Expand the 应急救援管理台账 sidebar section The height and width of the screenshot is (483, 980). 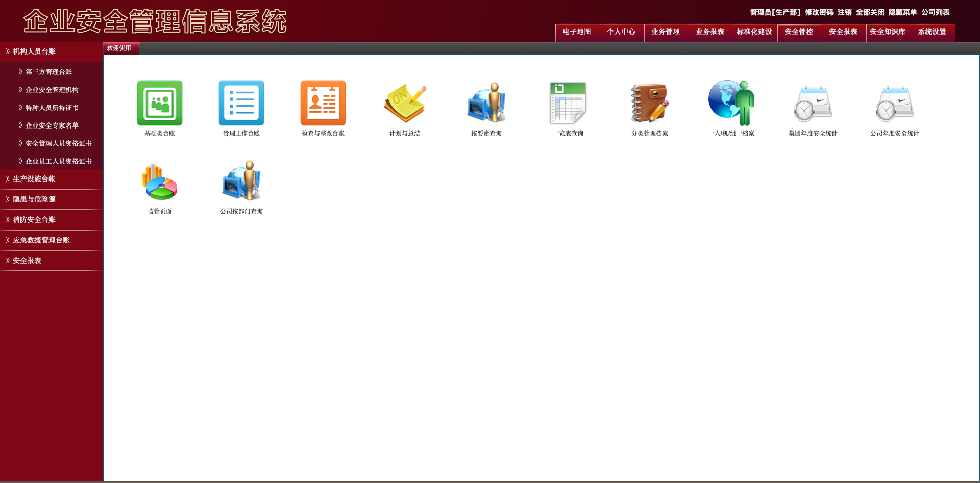click(41, 240)
